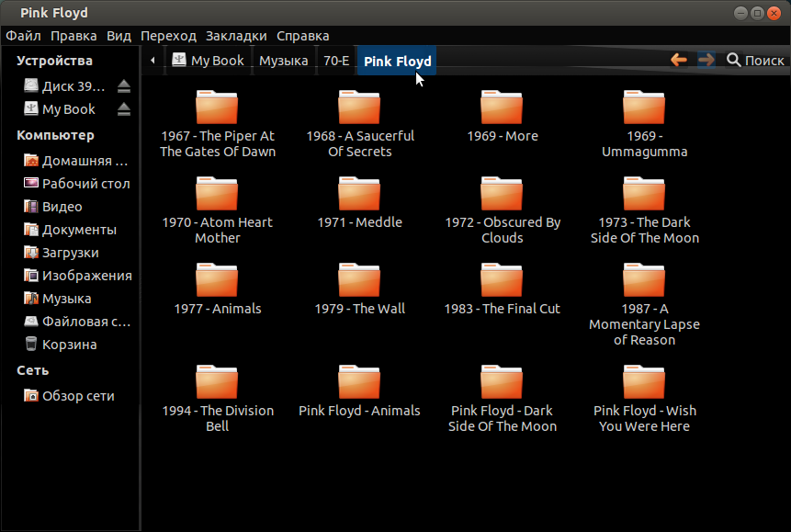Click the 1969 - More folder name
This screenshot has height=532, width=791.
pyautogui.click(x=503, y=136)
